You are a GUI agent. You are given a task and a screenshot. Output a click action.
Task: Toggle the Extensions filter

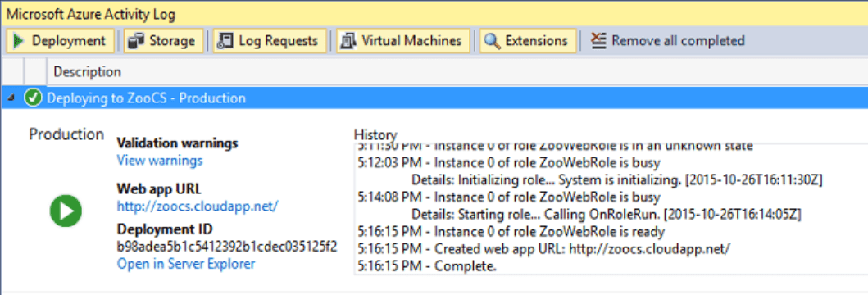(x=528, y=41)
